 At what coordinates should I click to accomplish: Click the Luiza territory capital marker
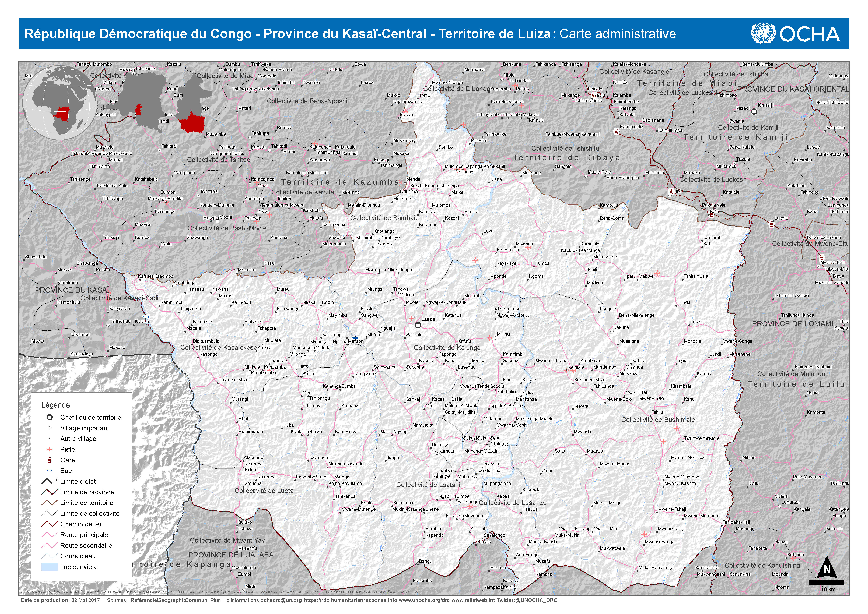click(x=418, y=325)
